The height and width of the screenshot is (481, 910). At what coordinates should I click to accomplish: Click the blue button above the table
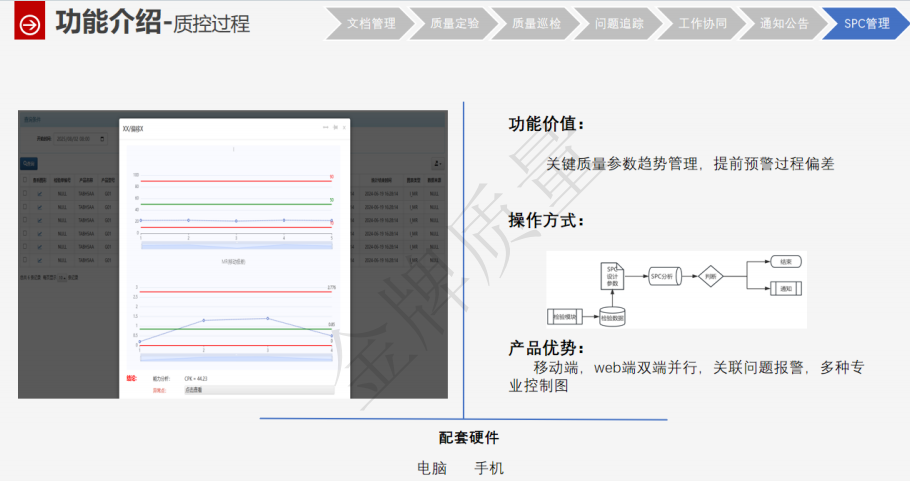(x=29, y=162)
